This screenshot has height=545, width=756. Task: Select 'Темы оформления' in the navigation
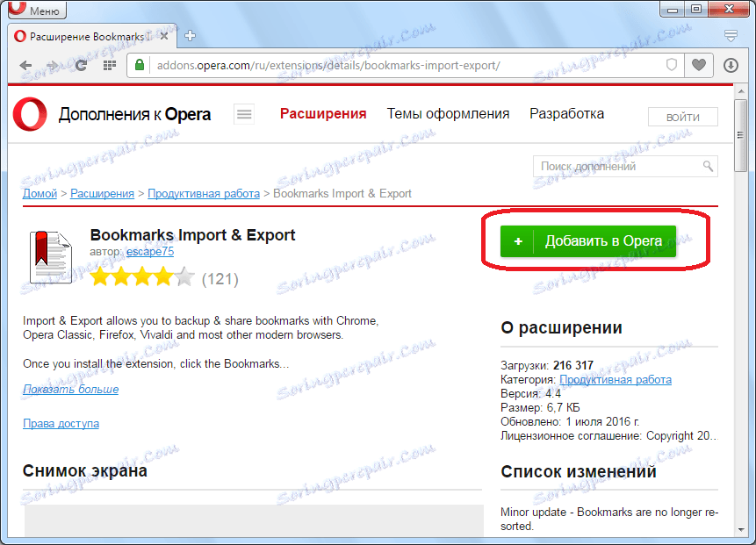tap(448, 113)
